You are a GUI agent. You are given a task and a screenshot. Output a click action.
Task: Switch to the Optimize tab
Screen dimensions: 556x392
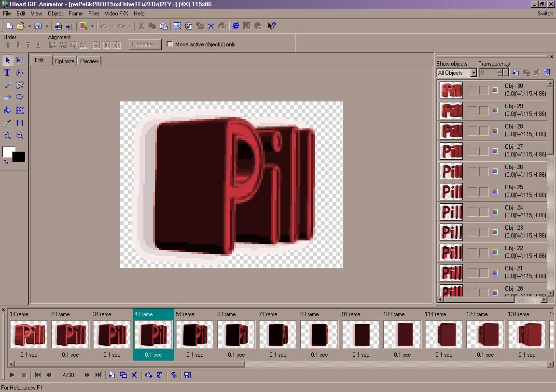tap(65, 61)
